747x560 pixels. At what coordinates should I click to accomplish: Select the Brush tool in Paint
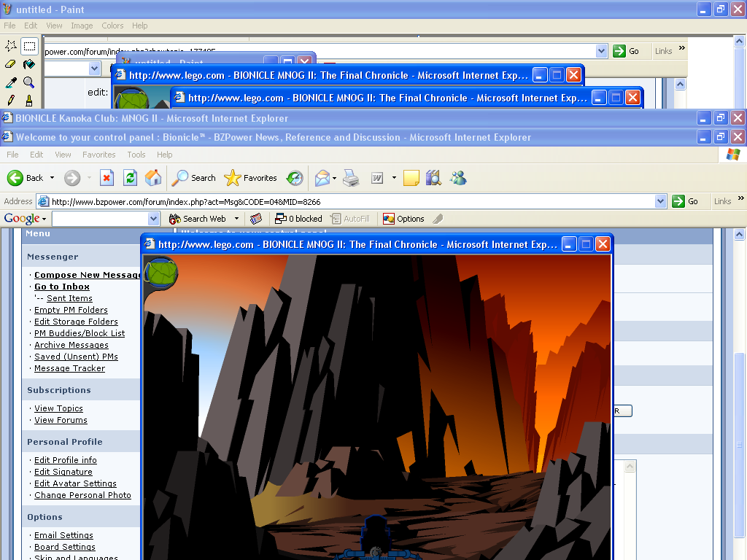coord(29,101)
